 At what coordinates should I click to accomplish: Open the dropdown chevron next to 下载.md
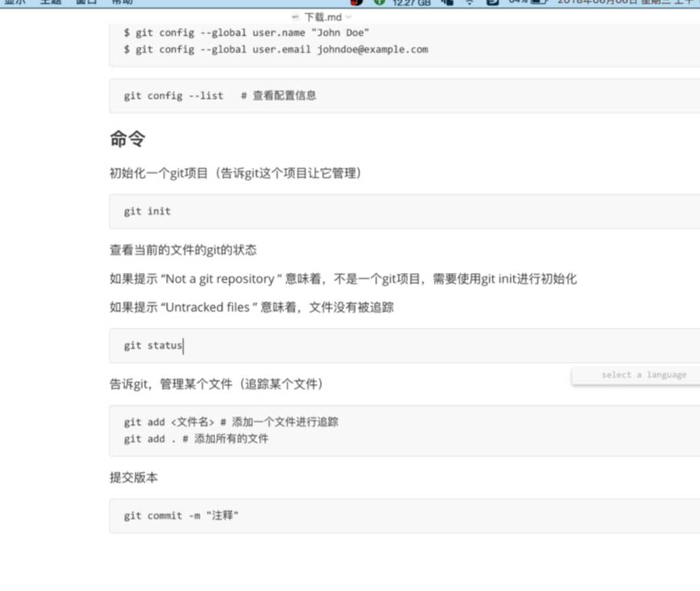click(349, 17)
